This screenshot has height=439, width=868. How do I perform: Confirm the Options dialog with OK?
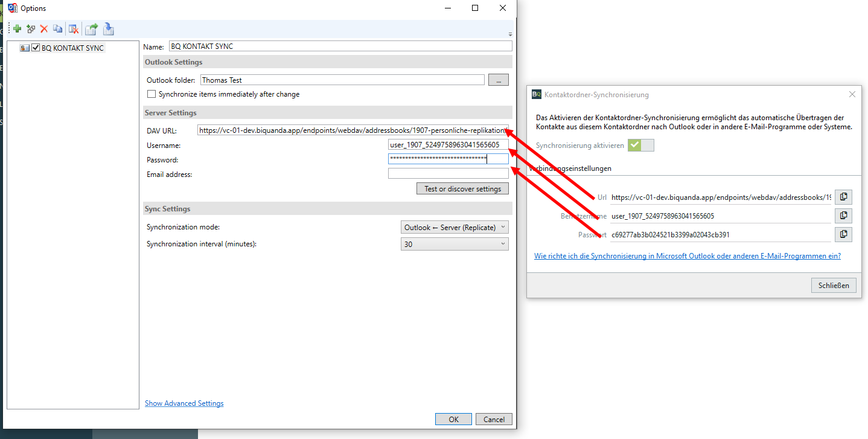(453, 419)
